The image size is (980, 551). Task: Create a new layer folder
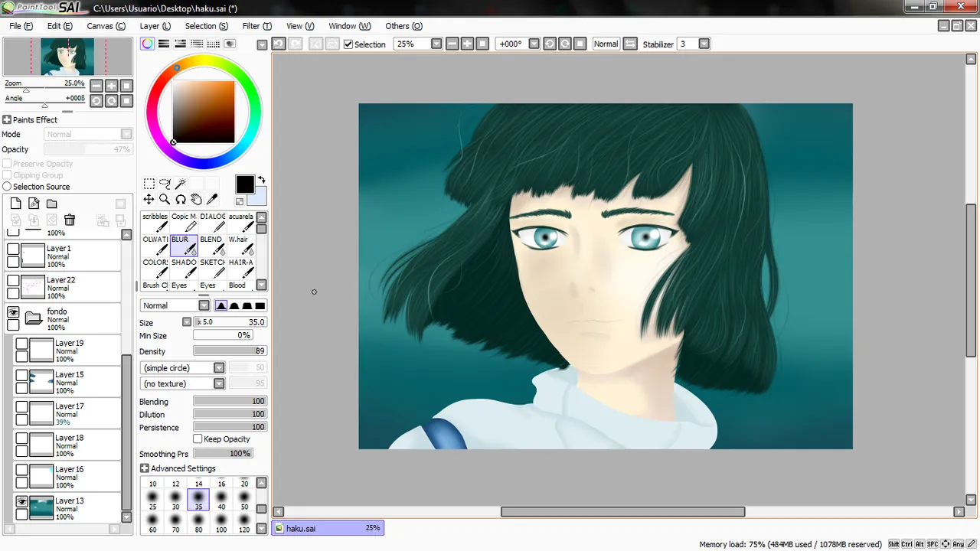[x=51, y=204]
